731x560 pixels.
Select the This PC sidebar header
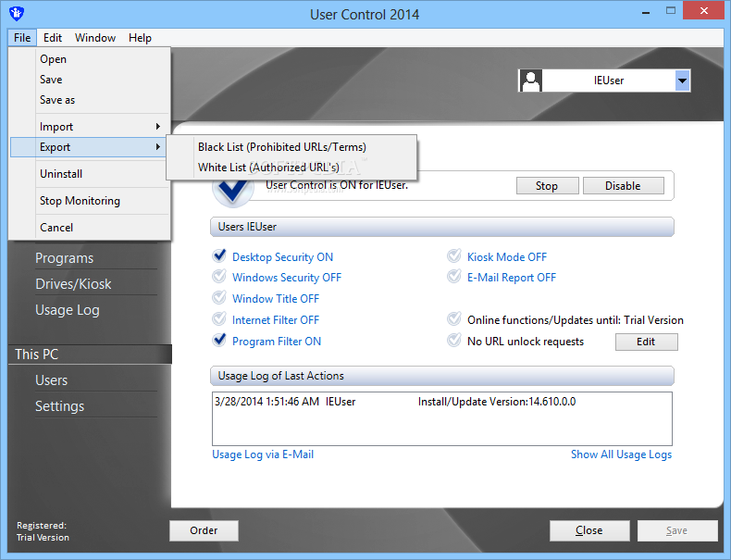pos(90,355)
